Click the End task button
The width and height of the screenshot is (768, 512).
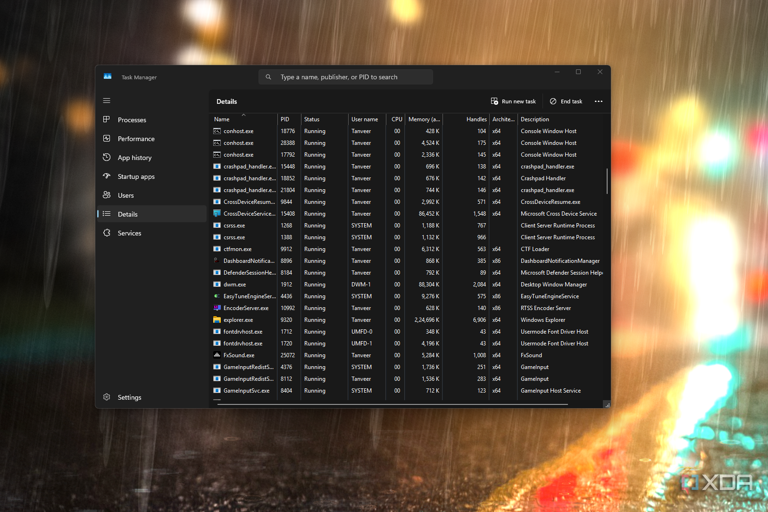[566, 101]
